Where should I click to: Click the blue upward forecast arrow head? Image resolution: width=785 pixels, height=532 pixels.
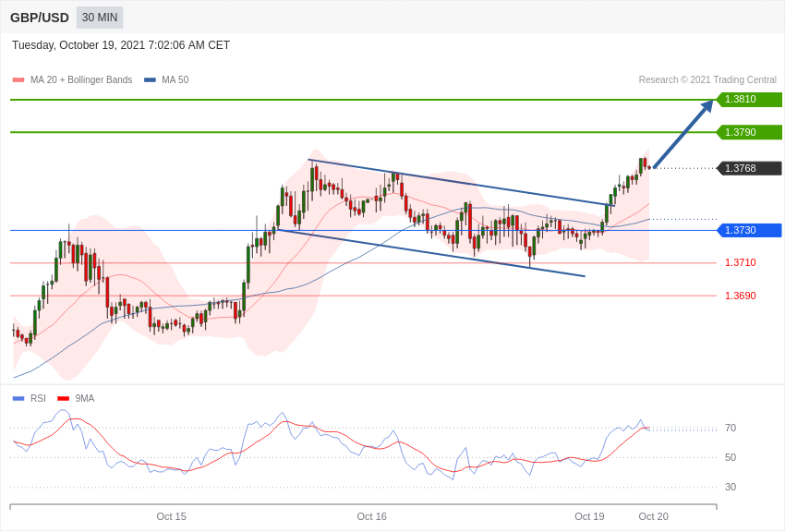point(706,106)
